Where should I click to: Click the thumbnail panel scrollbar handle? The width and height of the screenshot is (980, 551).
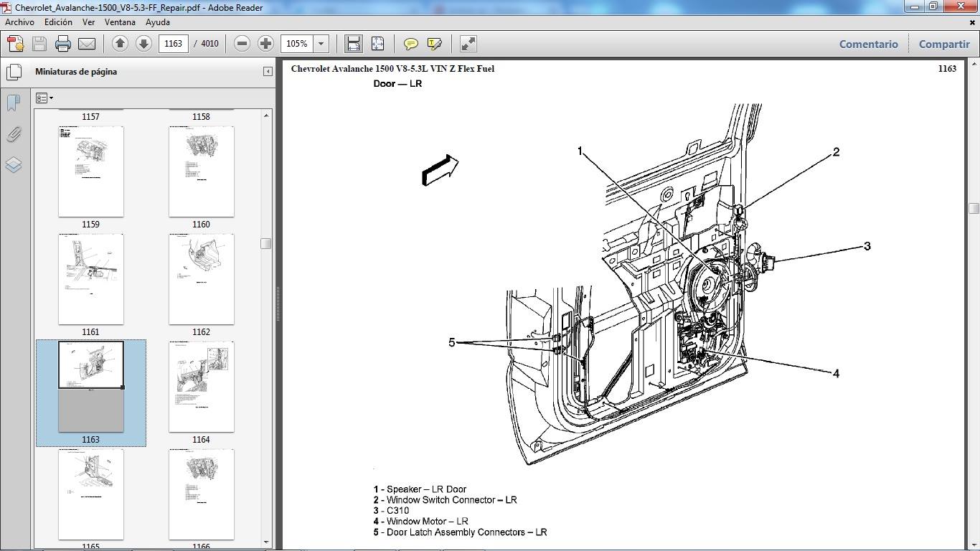click(266, 244)
